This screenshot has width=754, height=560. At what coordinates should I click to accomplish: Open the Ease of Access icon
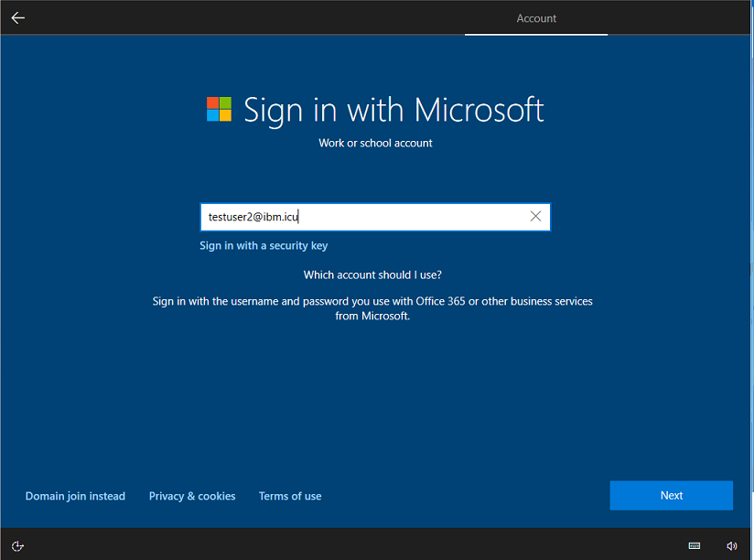pos(17,545)
